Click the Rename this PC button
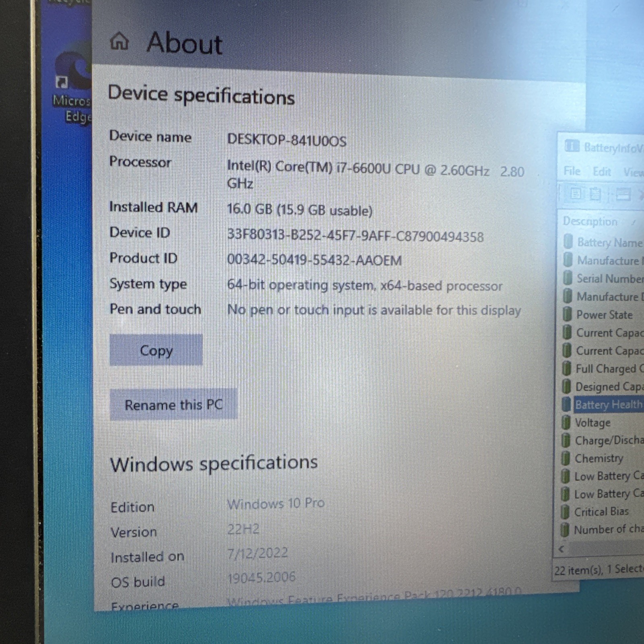644x644 pixels. click(x=173, y=404)
